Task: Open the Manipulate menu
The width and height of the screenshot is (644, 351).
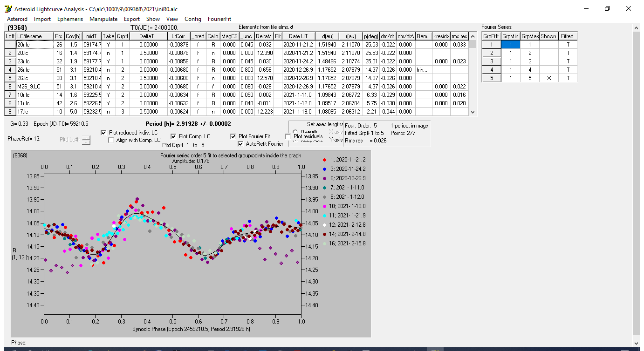Action: tap(103, 19)
